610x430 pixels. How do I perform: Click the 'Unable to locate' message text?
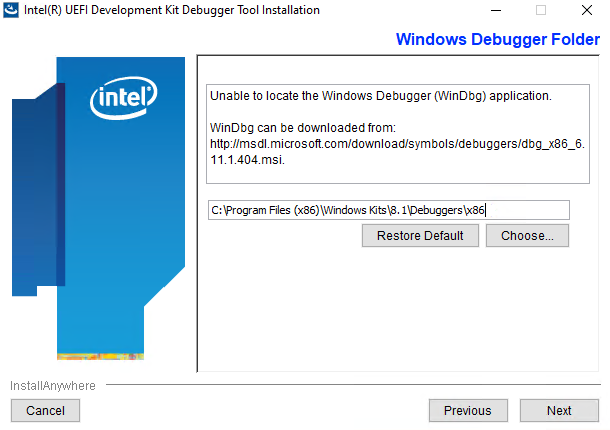[380, 96]
